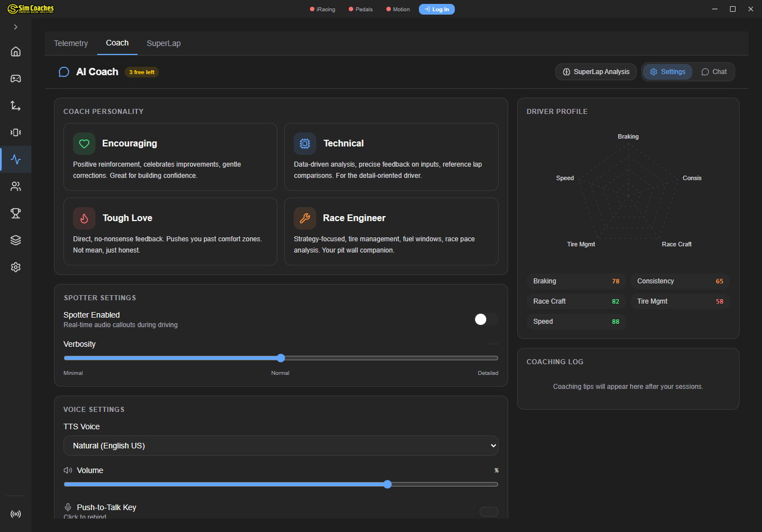Enable the Spotter Enabled toggle

pos(486,319)
